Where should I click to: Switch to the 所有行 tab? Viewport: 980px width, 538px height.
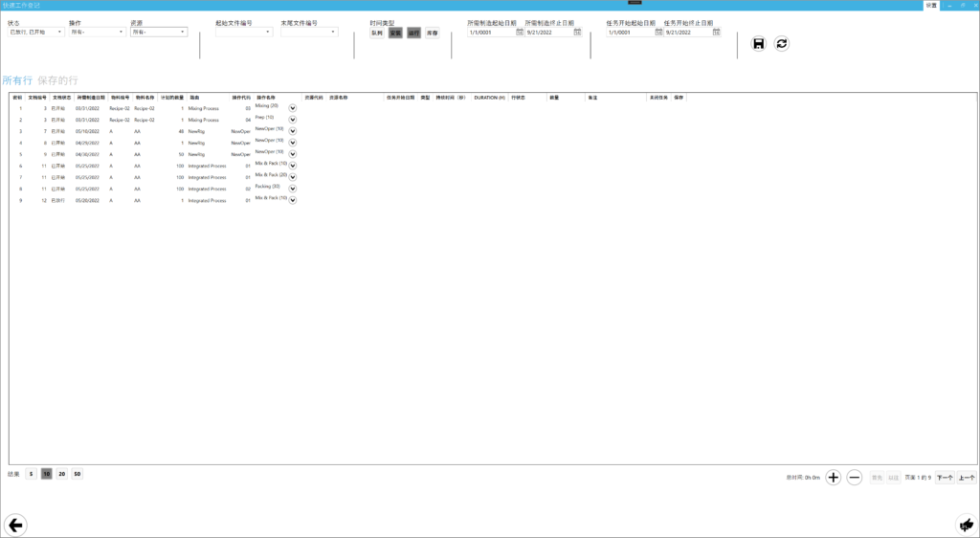click(17, 80)
